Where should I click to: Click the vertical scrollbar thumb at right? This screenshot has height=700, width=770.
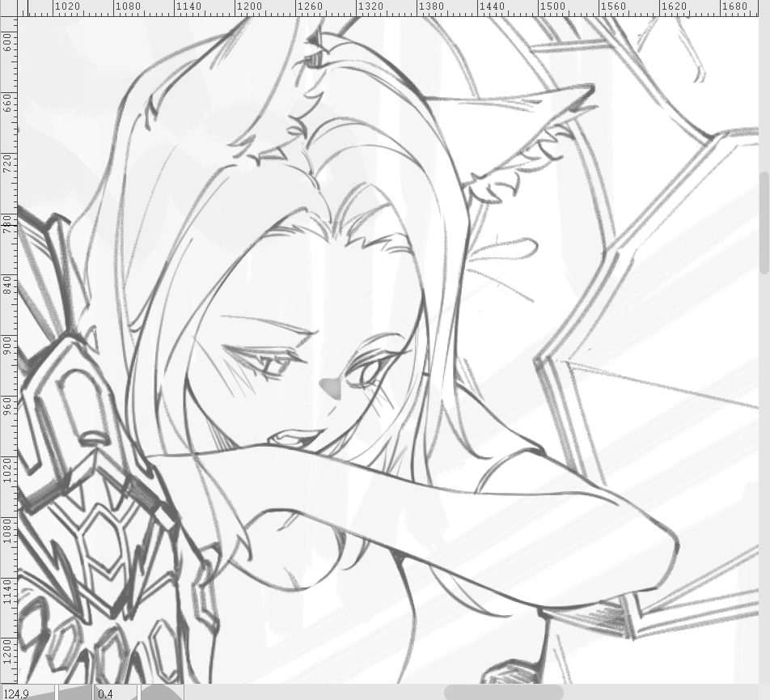pyautogui.click(x=764, y=223)
